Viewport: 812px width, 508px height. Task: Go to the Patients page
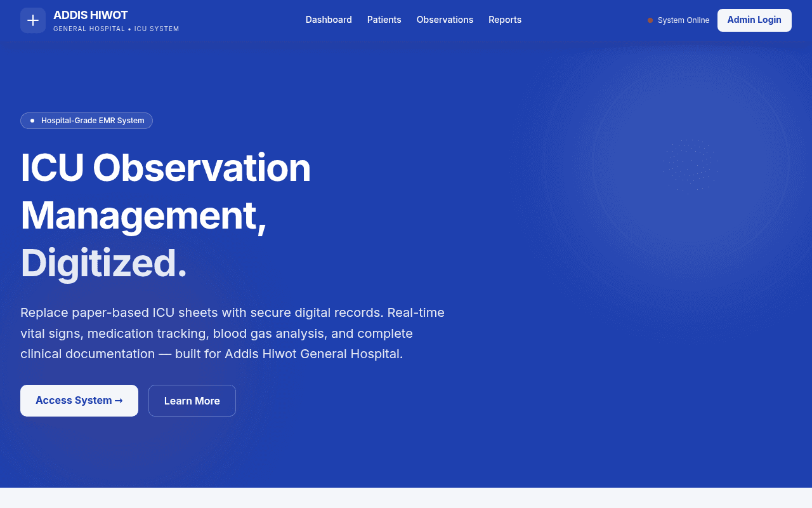pos(384,20)
